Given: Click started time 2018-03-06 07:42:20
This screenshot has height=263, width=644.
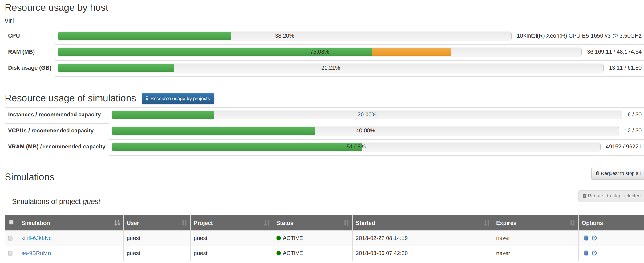Looking at the screenshot, I should click(382, 253).
